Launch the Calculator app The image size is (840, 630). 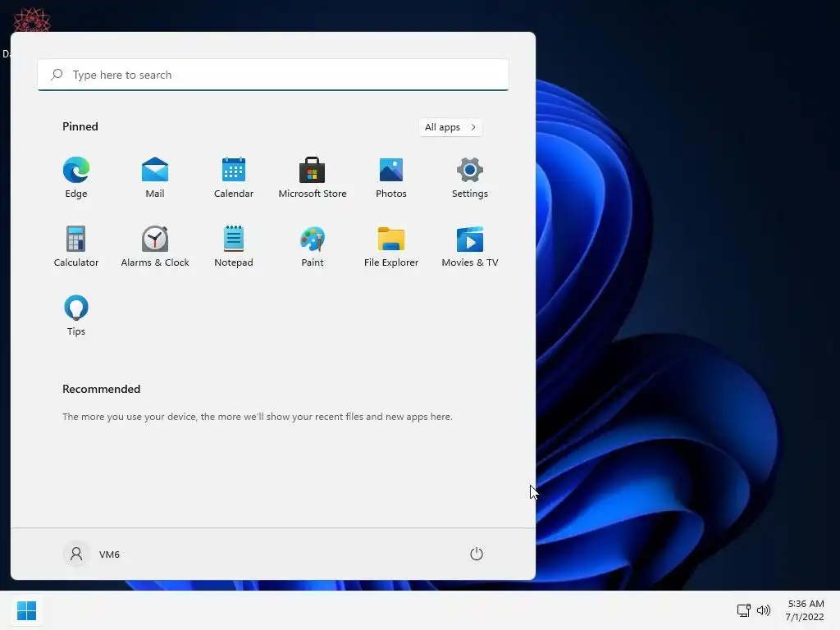click(76, 247)
